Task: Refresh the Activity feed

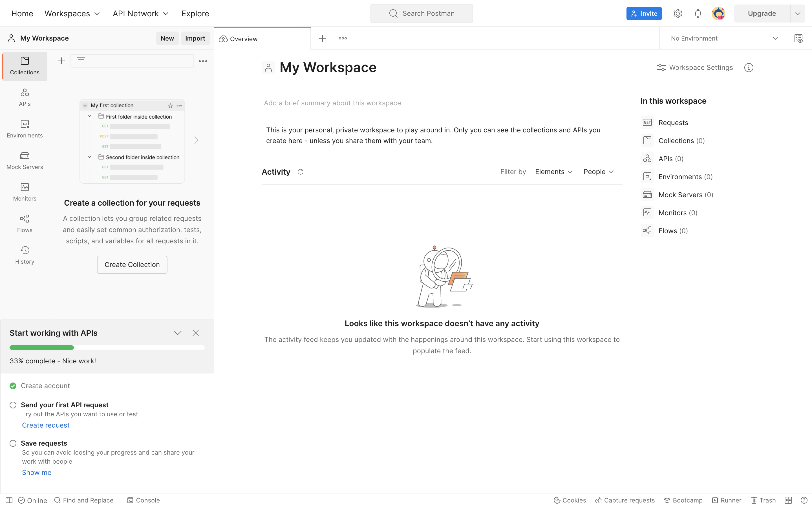Action: point(300,172)
